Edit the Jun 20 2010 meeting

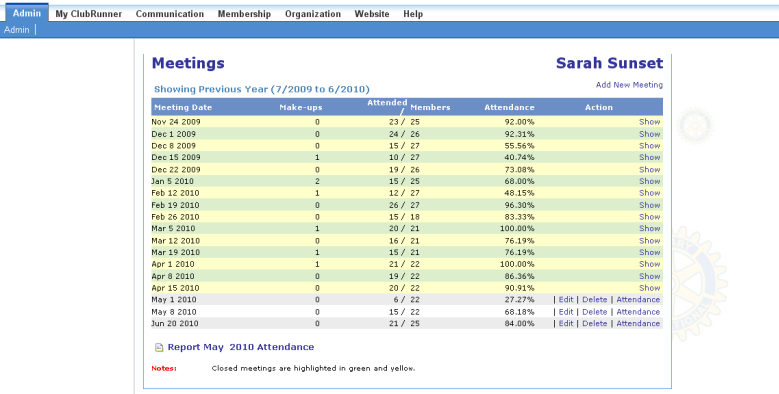566,323
